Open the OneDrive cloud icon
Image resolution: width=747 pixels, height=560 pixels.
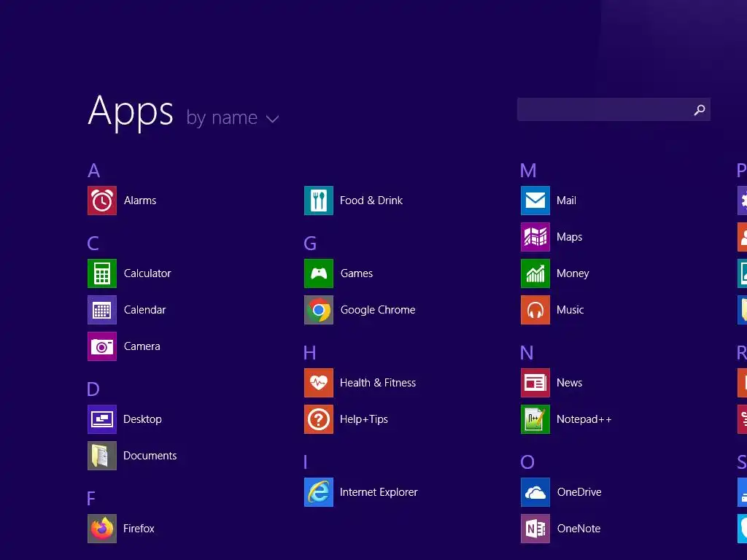pos(535,492)
